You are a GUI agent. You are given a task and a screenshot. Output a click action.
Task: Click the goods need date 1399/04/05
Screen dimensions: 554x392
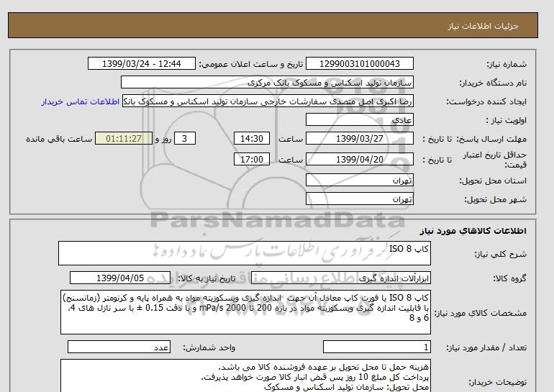(x=120, y=278)
